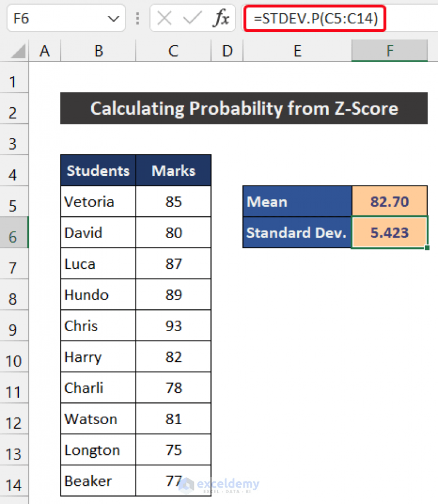
Task: Click the formula bar with STDEV.P formula
Action: tap(314, 18)
